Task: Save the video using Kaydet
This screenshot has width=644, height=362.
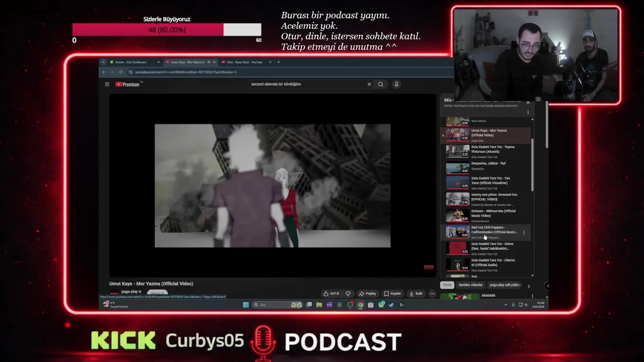Action: click(393, 294)
